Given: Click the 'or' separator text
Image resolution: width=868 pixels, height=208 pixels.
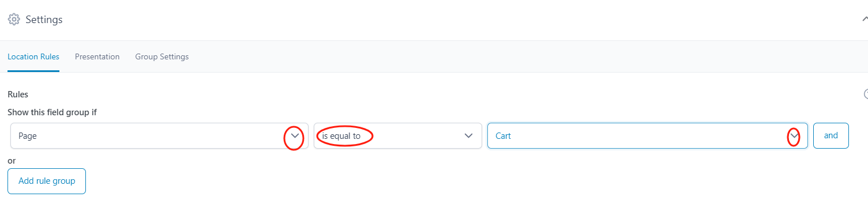Looking at the screenshot, I should tap(12, 161).
